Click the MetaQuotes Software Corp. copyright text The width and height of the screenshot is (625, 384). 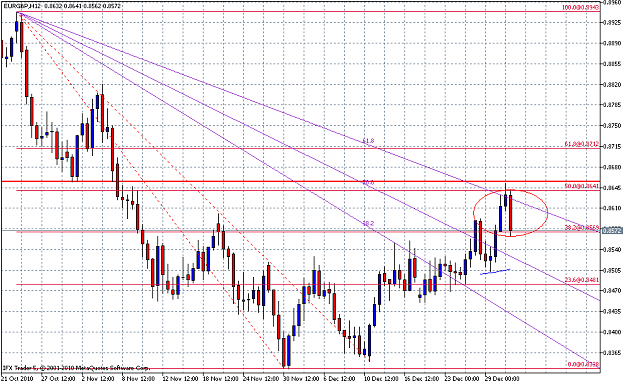[76, 368]
